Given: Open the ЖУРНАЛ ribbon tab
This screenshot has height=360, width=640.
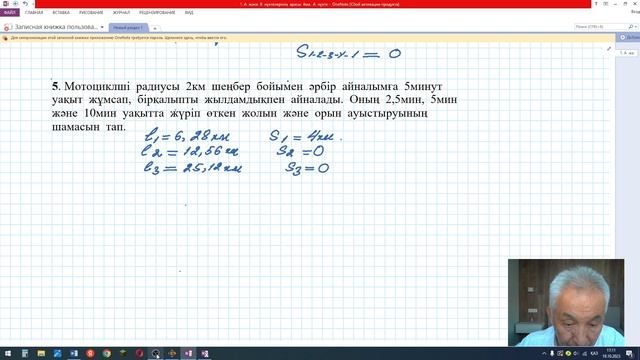Looking at the screenshot, I should click(x=121, y=13).
